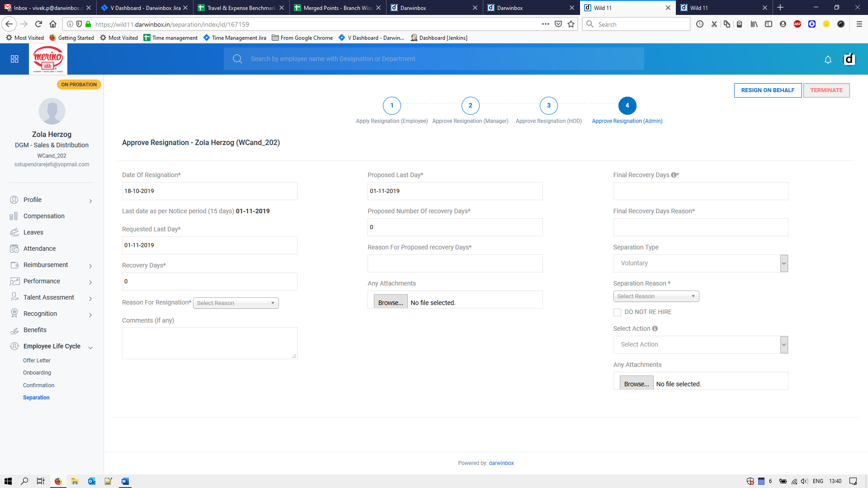The height and width of the screenshot is (488, 868).
Task: Click the info icon beside Final Recovery Days
Action: coord(674,175)
